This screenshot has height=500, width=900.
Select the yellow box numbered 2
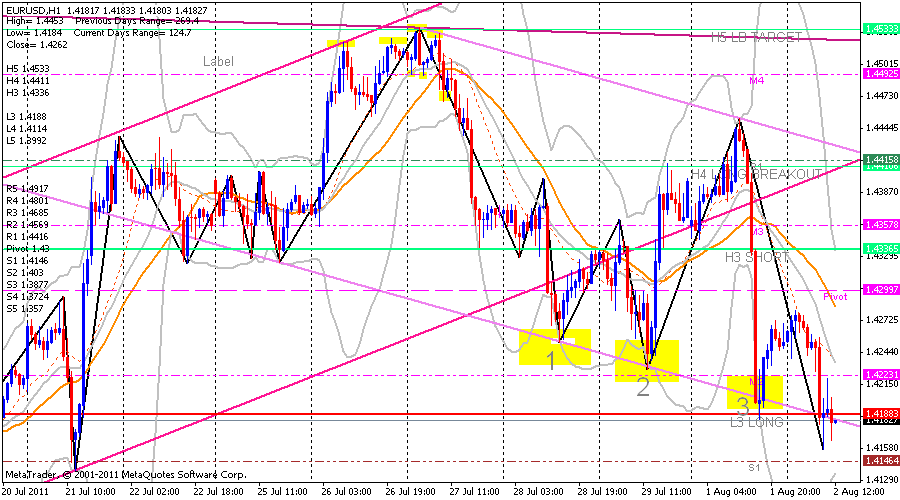pyautogui.click(x=646, y=361)
